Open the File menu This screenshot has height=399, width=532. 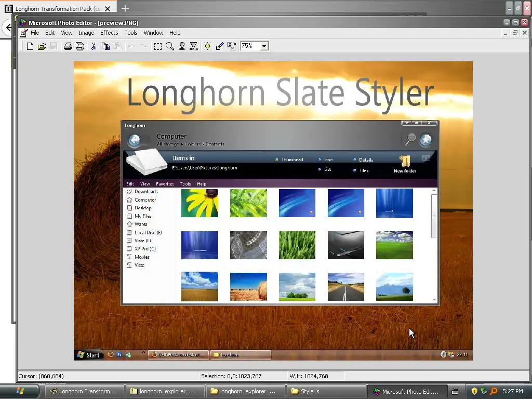35,33
